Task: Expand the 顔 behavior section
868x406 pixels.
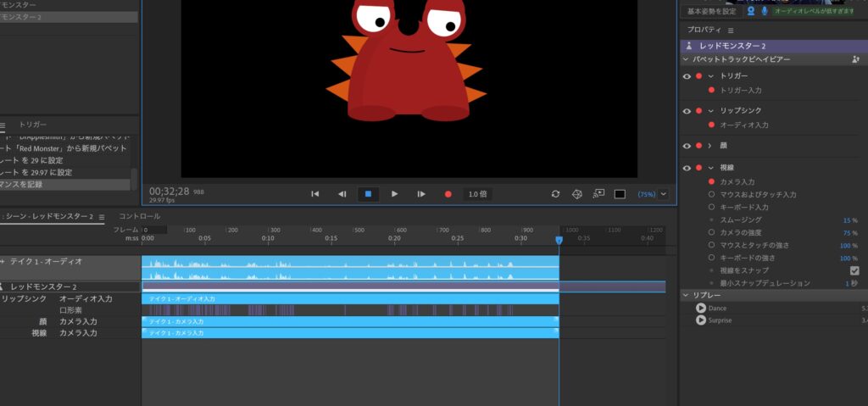Action: 710,146
